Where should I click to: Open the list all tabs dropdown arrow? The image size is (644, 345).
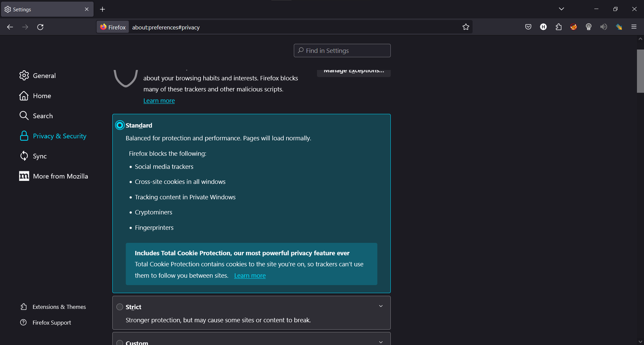[561, 9]
